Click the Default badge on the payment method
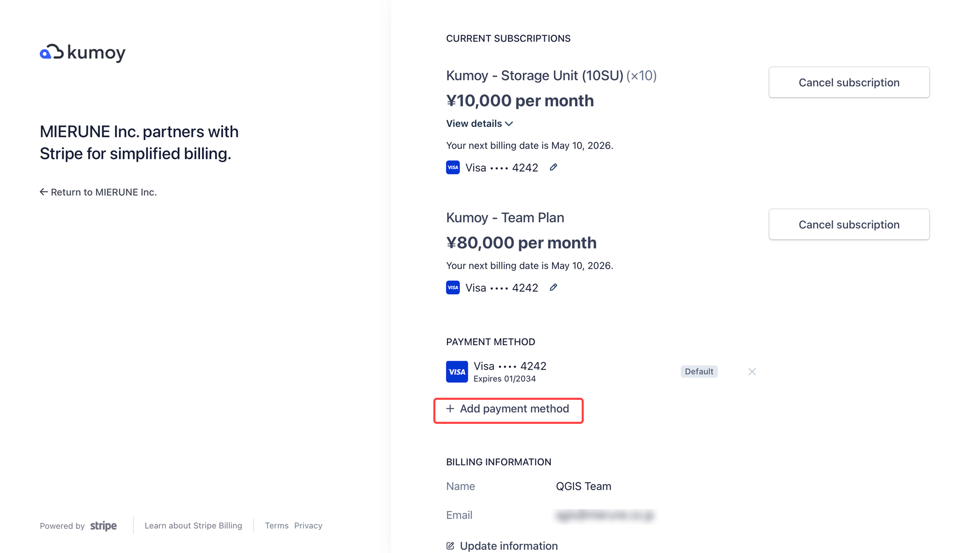This screenshot has height=553, width=980. 699,371
